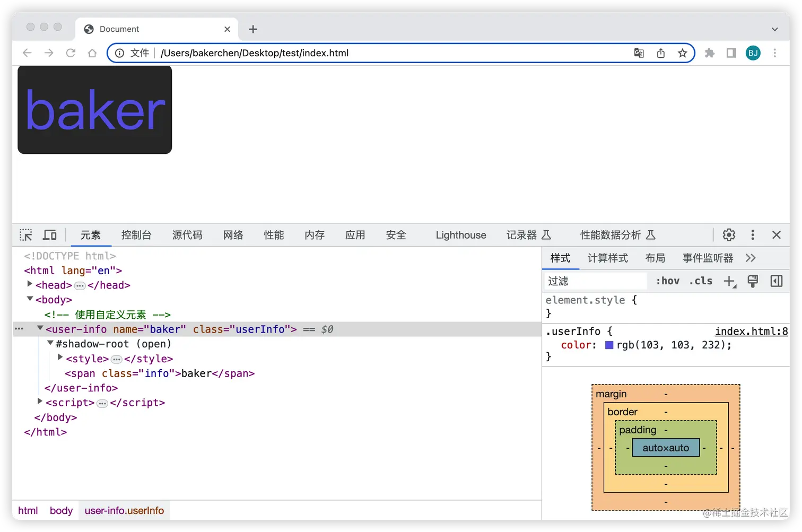Toggle the browser side panel icon
The image size is (802, 532).
731,53
